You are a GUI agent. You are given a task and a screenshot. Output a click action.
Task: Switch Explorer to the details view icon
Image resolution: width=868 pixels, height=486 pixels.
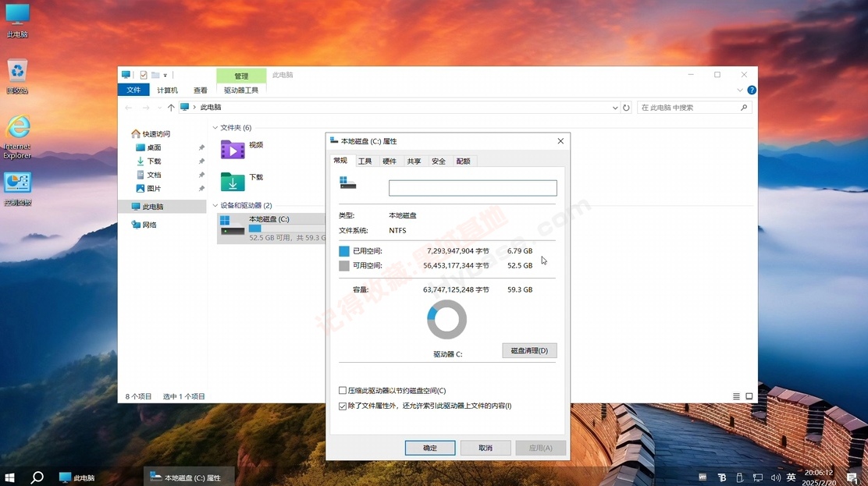click(x=736, y=396)
